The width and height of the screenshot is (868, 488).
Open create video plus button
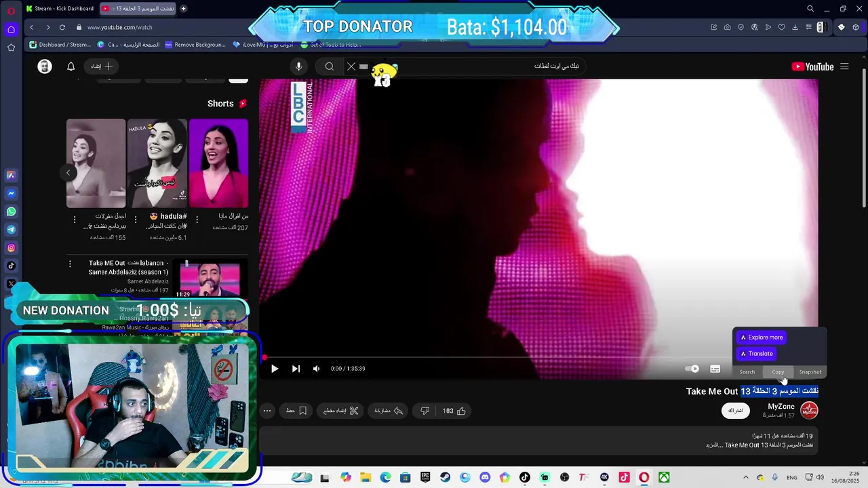point(102,66)
